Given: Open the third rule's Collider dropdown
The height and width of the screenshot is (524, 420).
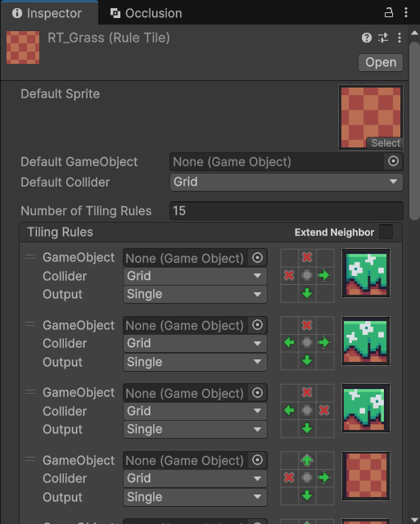Looking at the screenshot, I should 195,411.
